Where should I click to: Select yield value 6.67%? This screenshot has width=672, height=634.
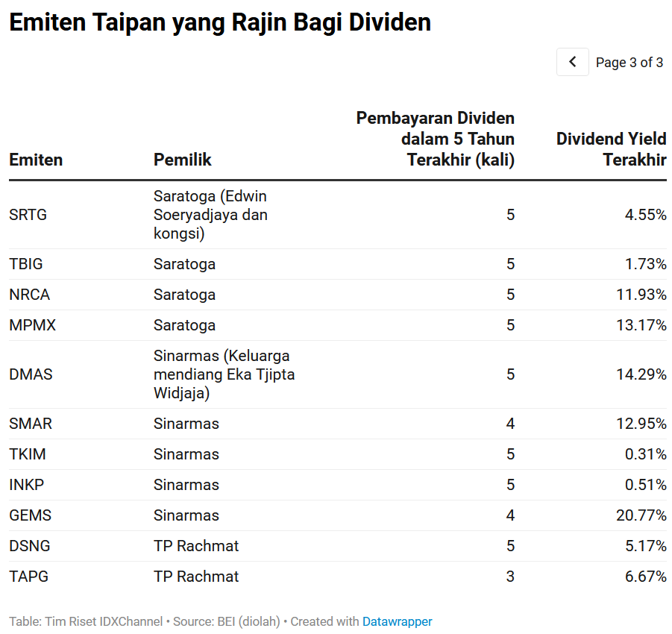[x=645, y=577]
